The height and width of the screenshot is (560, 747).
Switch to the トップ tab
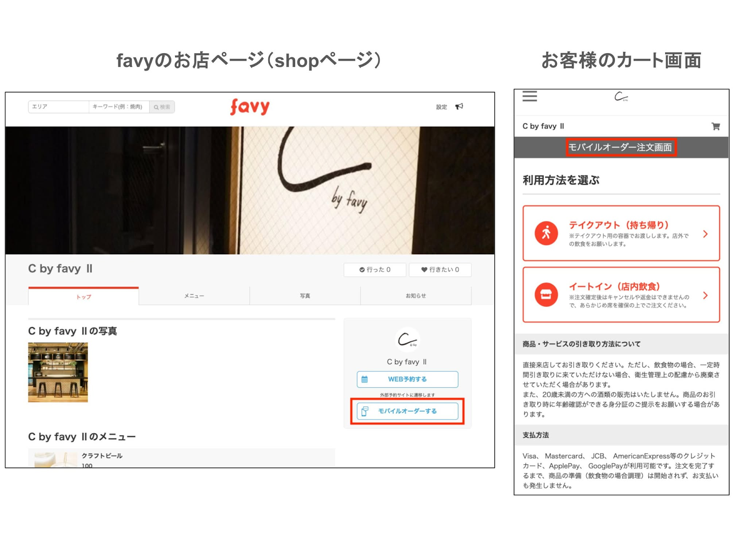pyautogui.click(x=84, y=296)
